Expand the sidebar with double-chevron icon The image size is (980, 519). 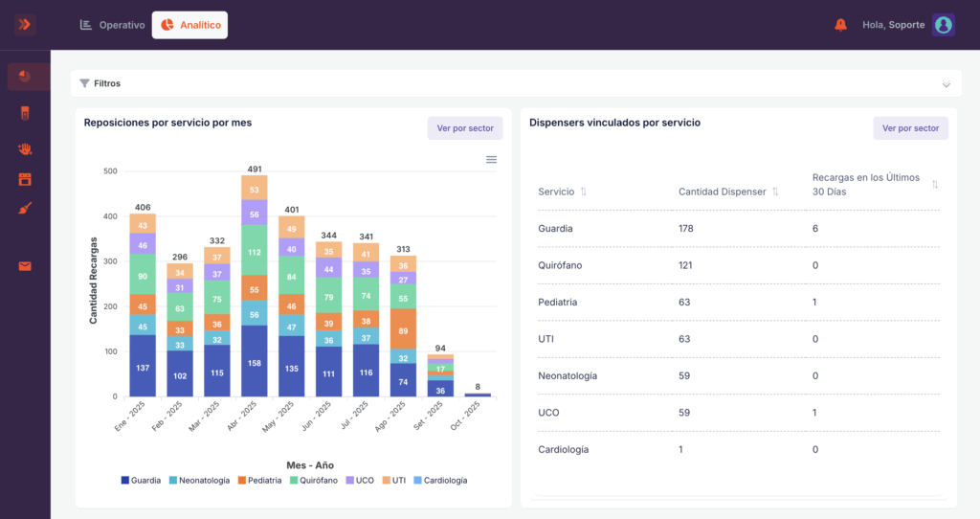[25, 24]
